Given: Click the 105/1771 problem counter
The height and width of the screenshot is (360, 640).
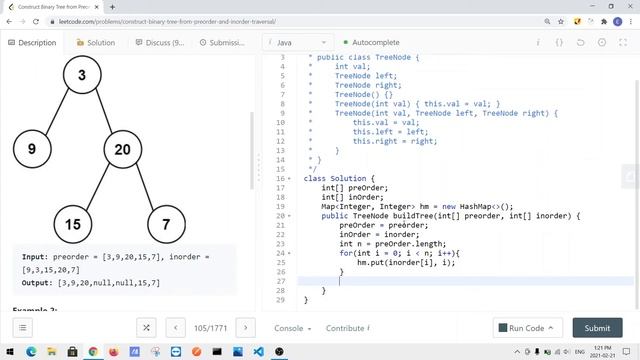Looking at the screenshot, I should (210, 328).
